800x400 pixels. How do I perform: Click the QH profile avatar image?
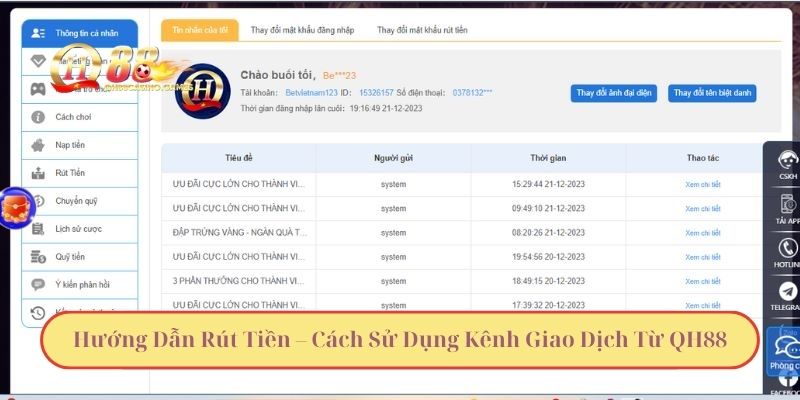[203, 91]
